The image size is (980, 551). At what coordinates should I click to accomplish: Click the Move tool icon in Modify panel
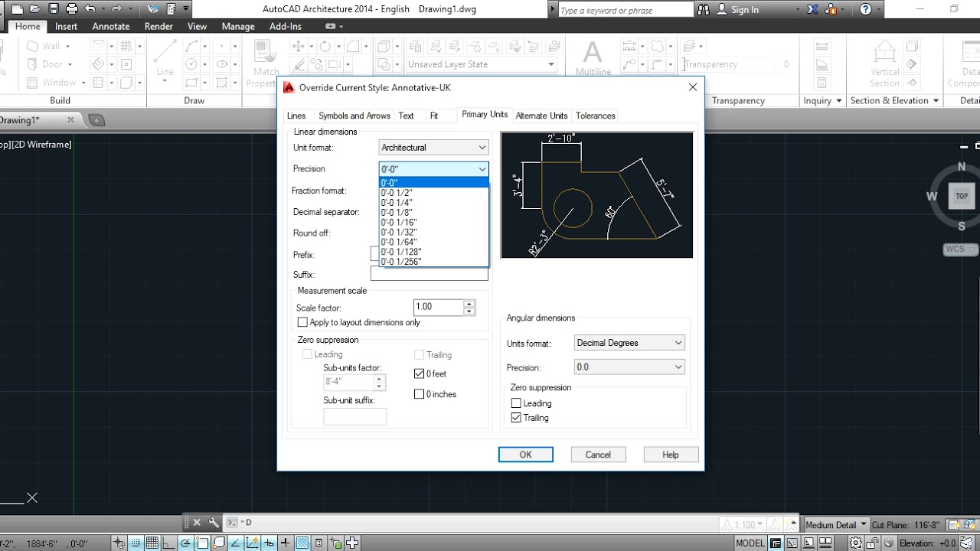299,46
